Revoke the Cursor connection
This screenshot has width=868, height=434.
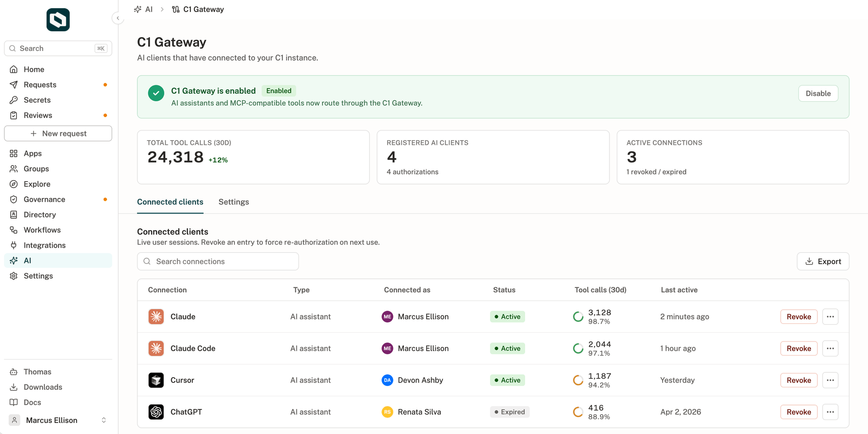799,381
